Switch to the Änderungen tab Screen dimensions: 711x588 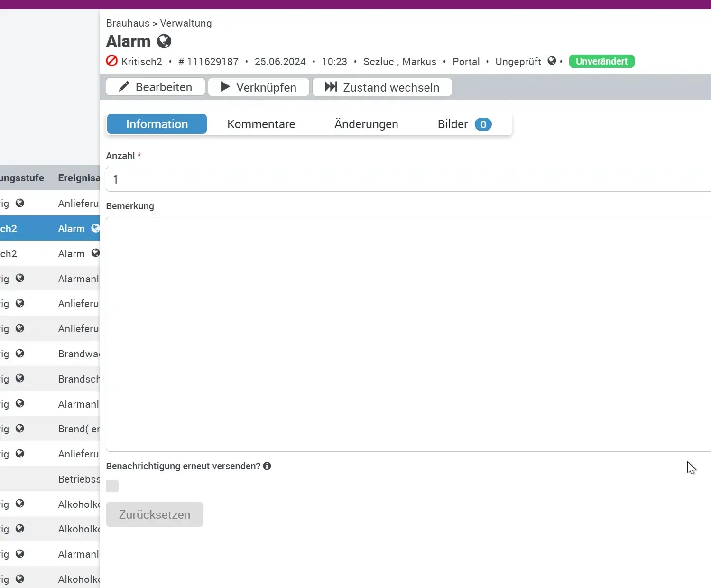pyautogui.click(x=366, y=124)
